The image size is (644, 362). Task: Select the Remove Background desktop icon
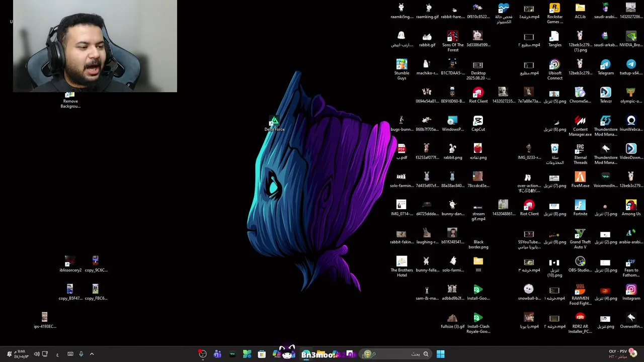(x=70, y=100)
